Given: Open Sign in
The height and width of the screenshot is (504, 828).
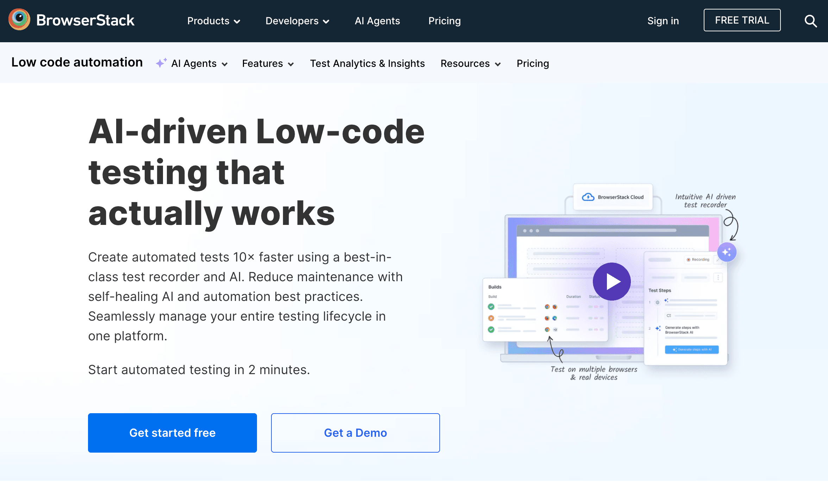Looking at the screenshot, I should pos(663,21).
